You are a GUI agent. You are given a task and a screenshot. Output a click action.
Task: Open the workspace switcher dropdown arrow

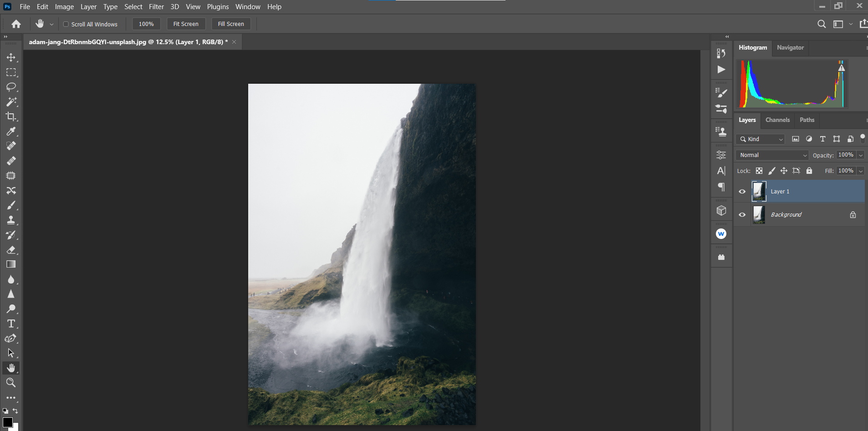[851, 24]
